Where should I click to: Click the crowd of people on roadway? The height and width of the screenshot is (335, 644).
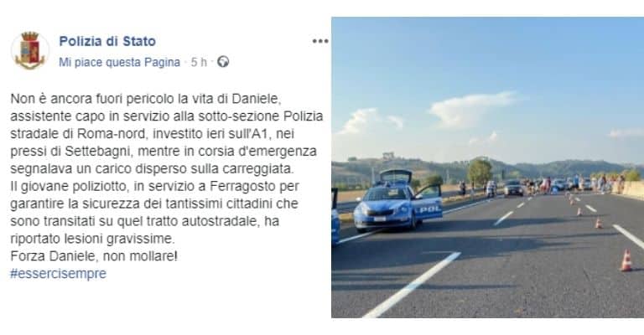tap(575, 183)
